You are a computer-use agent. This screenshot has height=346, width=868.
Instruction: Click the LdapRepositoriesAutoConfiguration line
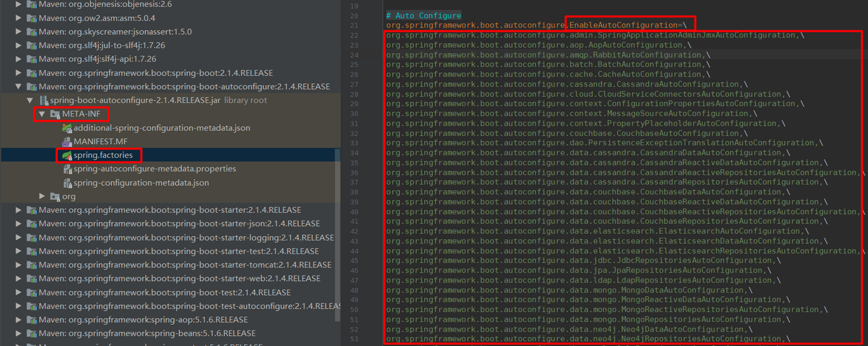(583, 280)
